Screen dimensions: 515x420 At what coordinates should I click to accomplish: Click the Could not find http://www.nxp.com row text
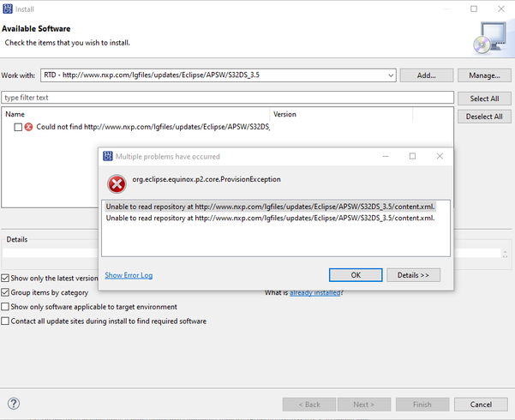153,127
